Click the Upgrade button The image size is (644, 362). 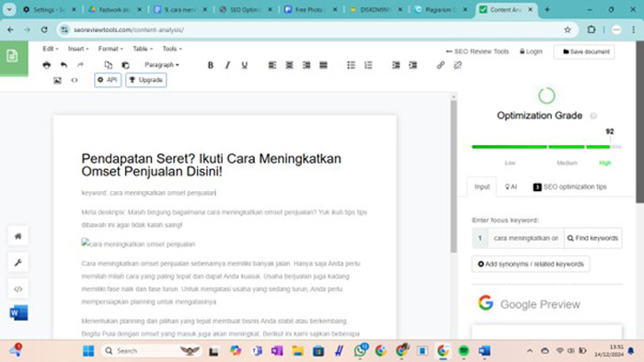point(146,80)
